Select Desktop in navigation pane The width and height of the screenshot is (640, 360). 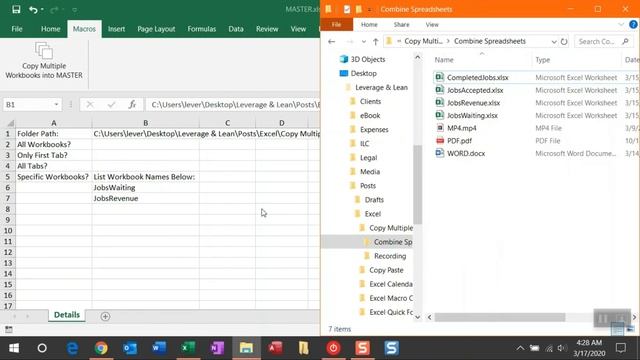point(363,73)
